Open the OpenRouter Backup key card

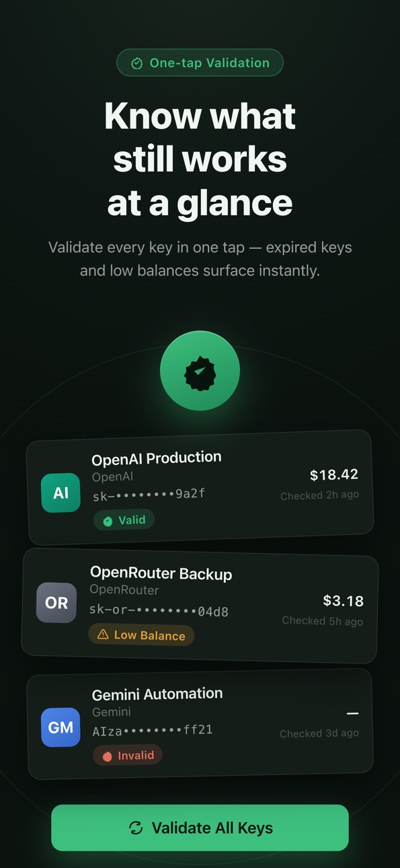[x=200, y=606]
